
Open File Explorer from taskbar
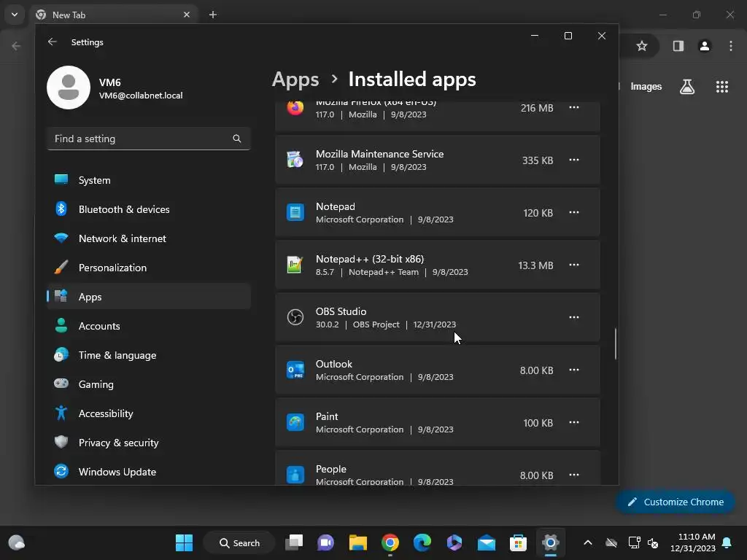pyautogui.click(x=357, y=542)
